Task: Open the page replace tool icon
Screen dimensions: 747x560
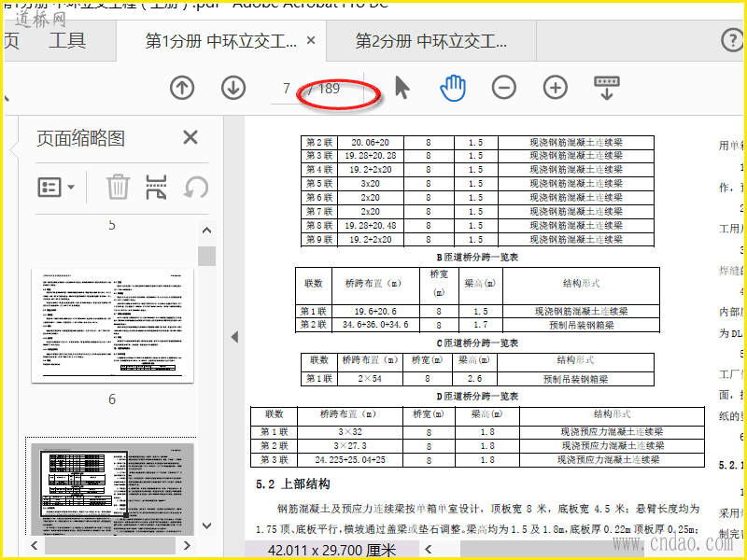Action: [x=156, y=187]
